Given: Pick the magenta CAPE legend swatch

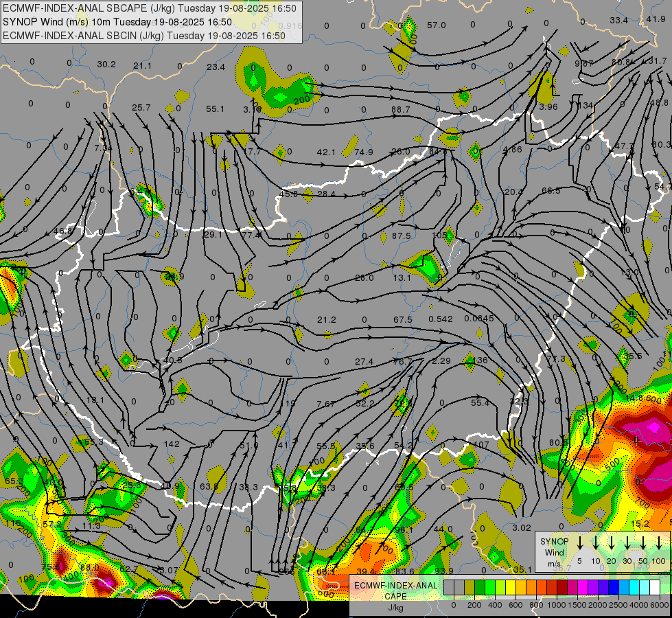Looking at the screenshot, I should (x=583, y=588).
